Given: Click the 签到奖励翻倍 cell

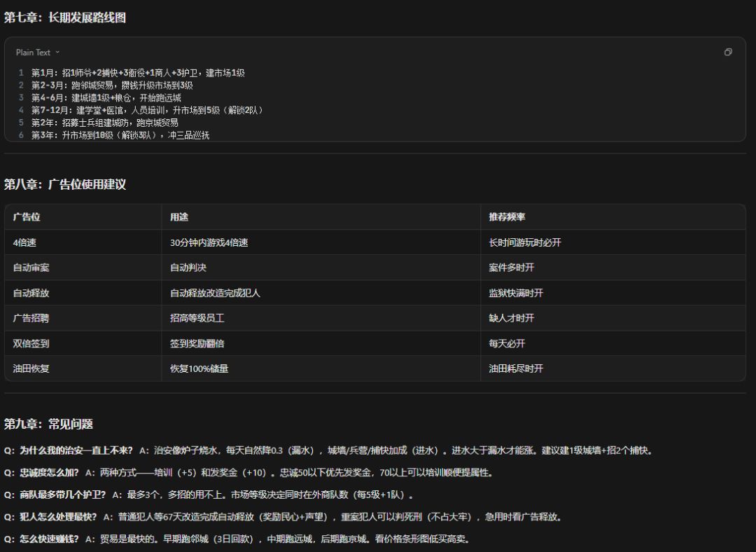Looking at the screenshot, I should click(321, 343).
